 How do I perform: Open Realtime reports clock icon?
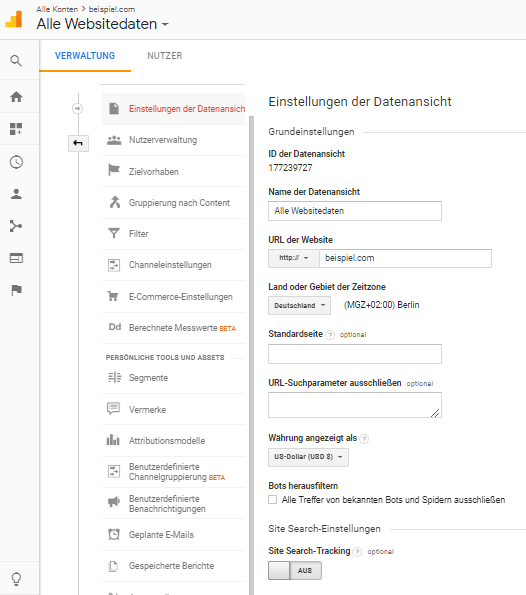click(x=16, y=162)
